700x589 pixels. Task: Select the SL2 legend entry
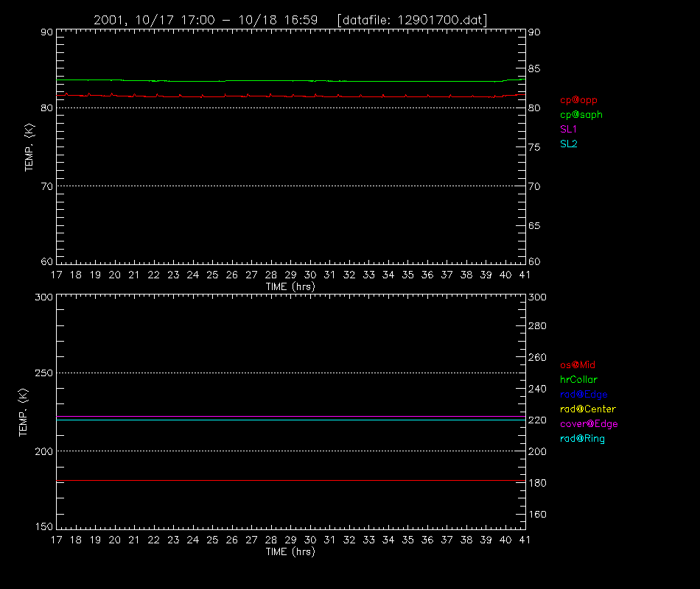point(569,144)
